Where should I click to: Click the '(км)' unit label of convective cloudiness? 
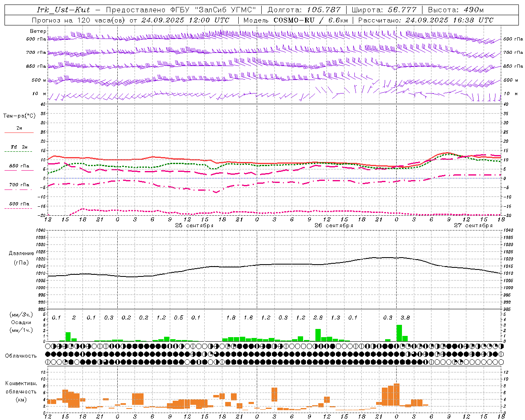click(21, 400)
